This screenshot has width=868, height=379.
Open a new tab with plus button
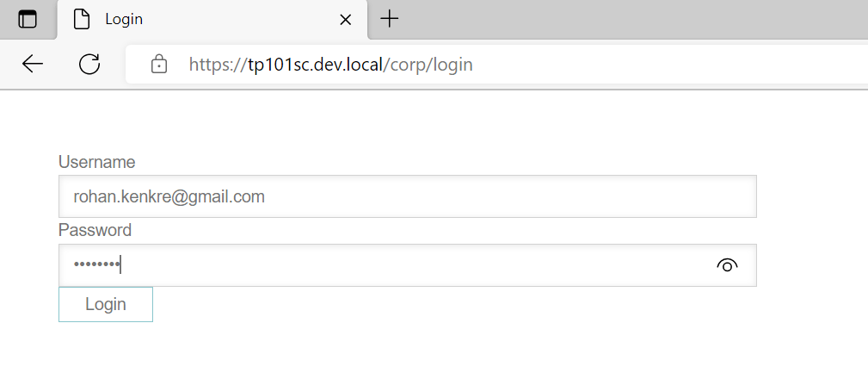pos(390,19)
